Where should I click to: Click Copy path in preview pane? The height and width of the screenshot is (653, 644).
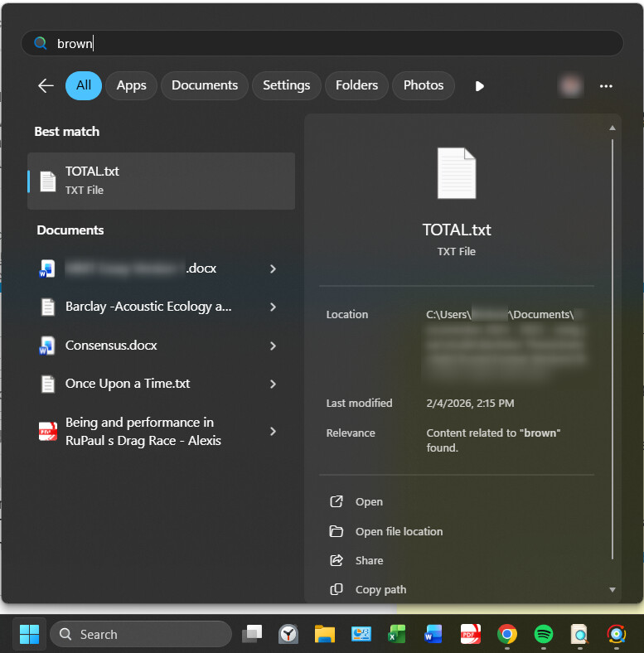coord(380,589)
